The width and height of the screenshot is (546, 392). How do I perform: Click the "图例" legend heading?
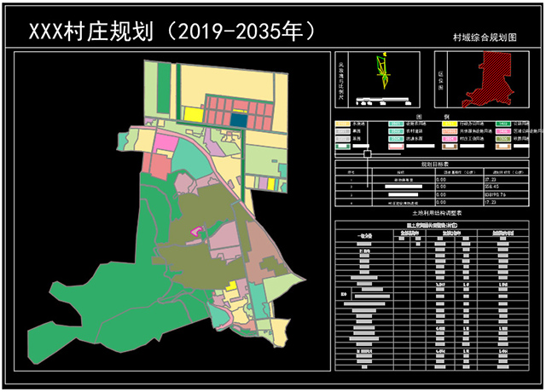point(433,117)
